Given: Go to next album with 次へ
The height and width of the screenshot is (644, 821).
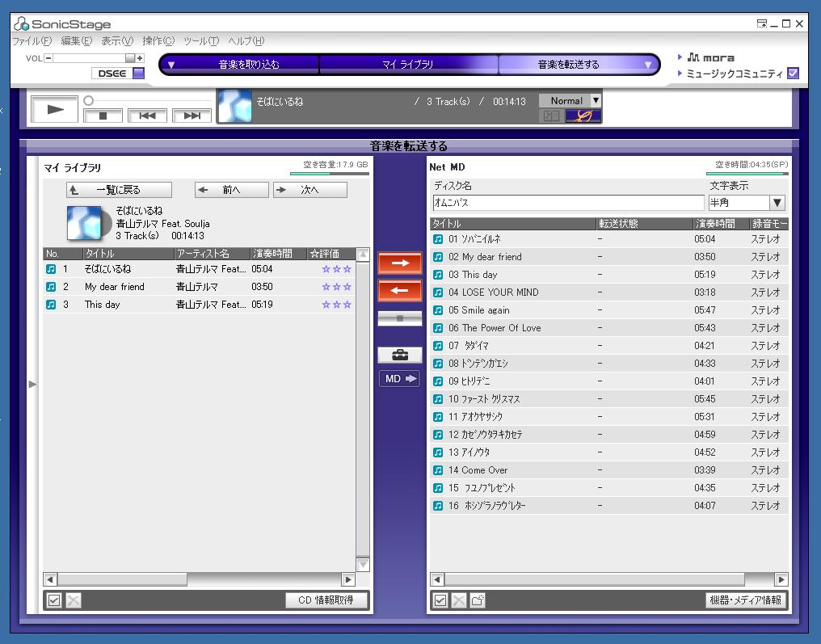Looking at the screenshot, I should [x=310, y=190].
